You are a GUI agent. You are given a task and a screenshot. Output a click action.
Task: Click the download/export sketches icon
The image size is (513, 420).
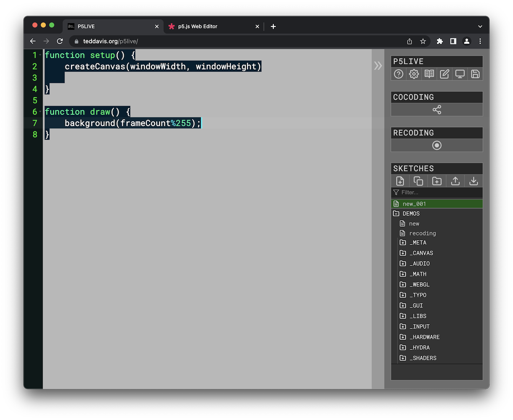coord(473,181)
